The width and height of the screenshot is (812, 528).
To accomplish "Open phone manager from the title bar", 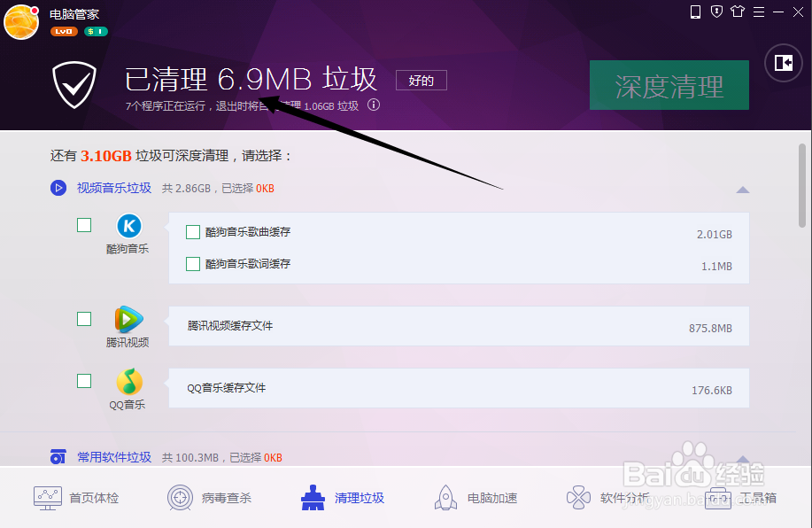I will 695,12.
